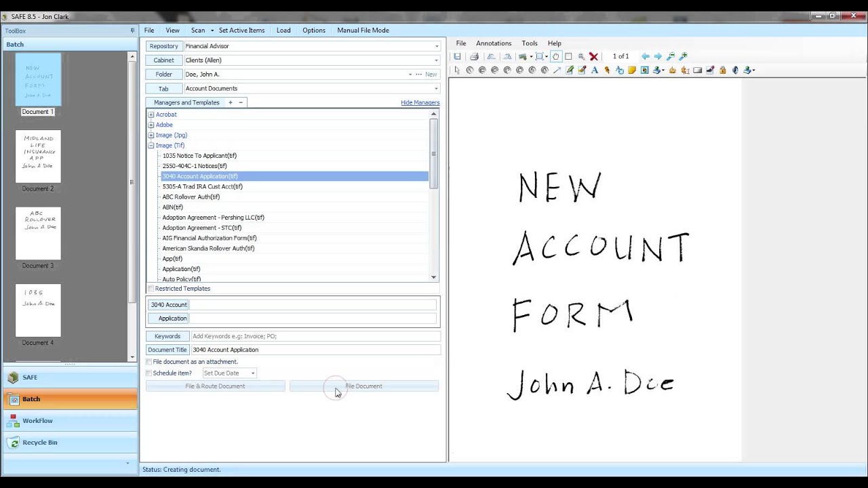The height and width of the screenshot is (488, 868).
Task: Click the SAFE navigation icon
Action: click(x=14, y=378)
